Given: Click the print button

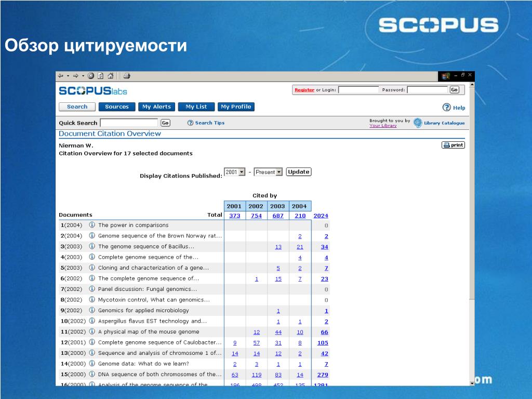Looking at the screenshot, I should [453, 145].
